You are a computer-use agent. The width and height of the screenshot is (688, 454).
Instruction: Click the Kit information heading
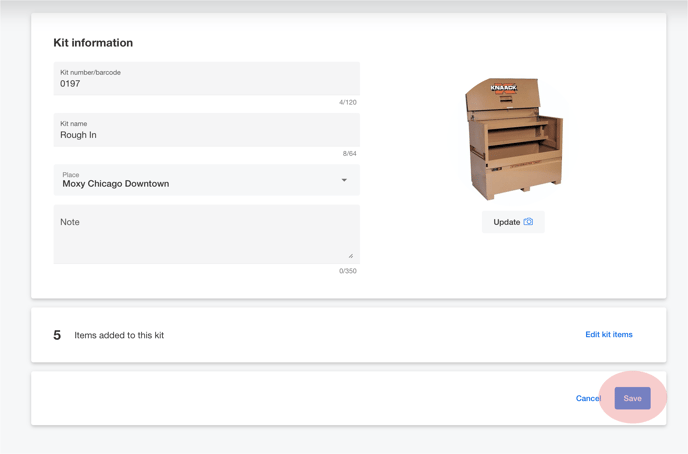93,43
